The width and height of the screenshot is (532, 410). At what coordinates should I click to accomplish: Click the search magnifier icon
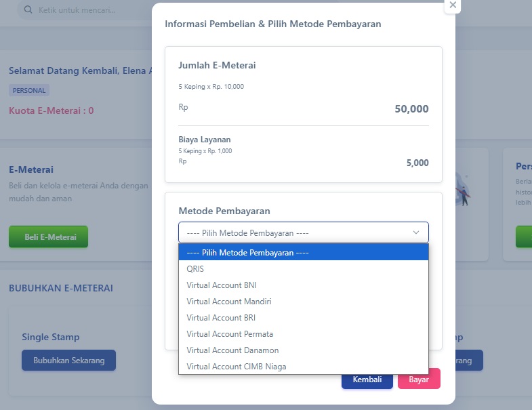tap(28, 9)
